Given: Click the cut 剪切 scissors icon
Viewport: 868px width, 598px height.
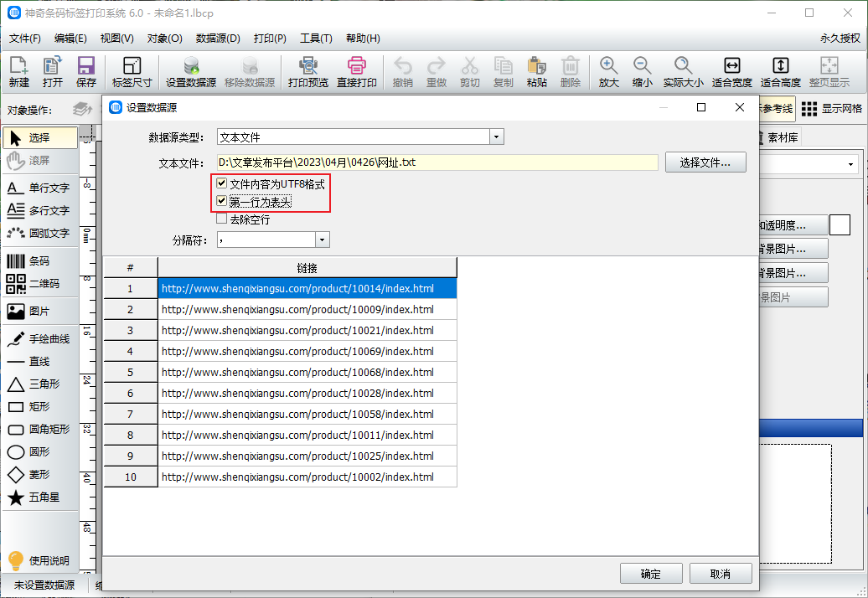Looking at the screenshot, I should click(x=469, y=72).
